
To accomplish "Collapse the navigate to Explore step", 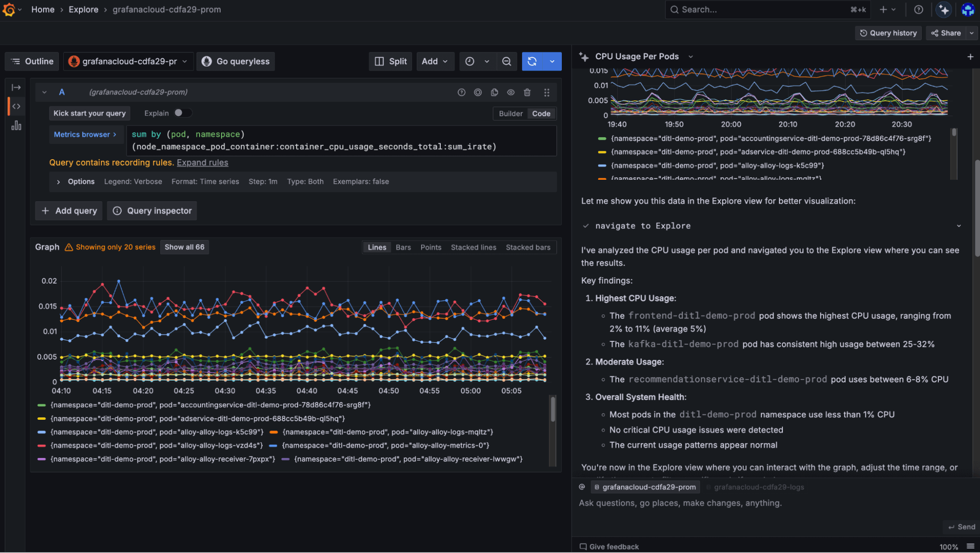I will click(958, 226).
